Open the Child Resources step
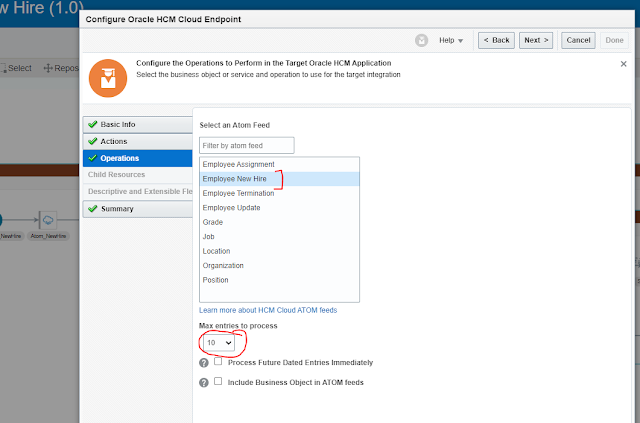The width and height of the screenshot is (640, 423). coord(138,175)
